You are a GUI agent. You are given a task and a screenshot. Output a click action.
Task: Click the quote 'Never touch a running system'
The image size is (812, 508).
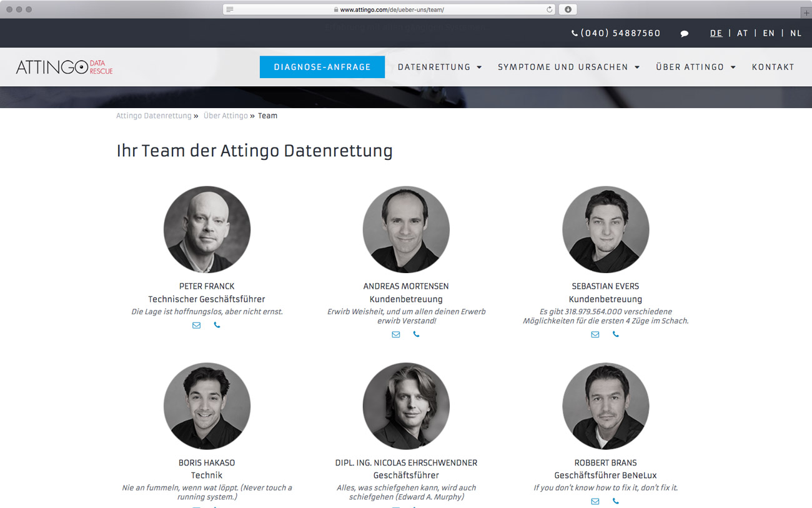coord(207,492)
